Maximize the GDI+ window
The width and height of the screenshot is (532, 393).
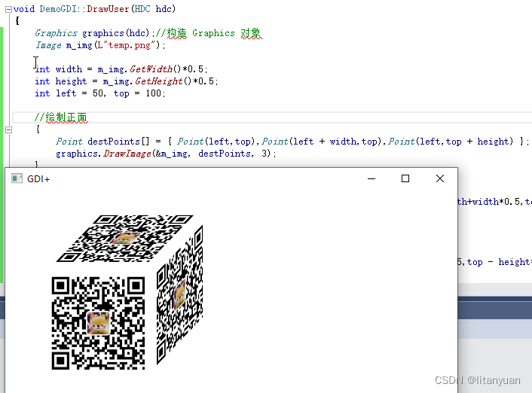pos(405,178)
